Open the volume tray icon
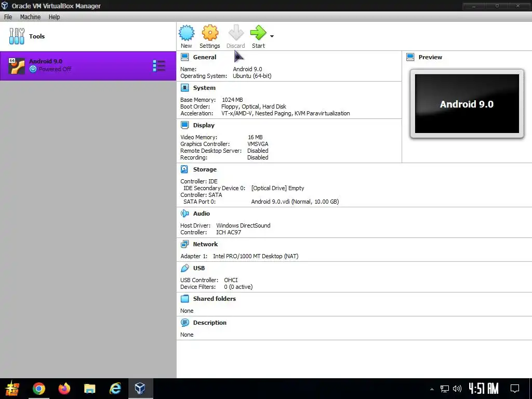The height and width of the screenshot is (399, 532). tap(457, 389)
